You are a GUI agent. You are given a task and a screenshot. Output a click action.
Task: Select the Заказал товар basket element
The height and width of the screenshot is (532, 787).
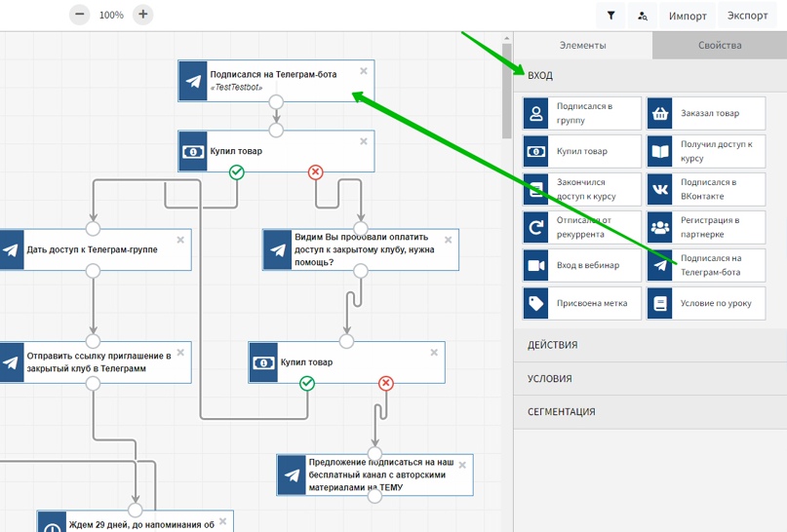[x=705, y=114]
